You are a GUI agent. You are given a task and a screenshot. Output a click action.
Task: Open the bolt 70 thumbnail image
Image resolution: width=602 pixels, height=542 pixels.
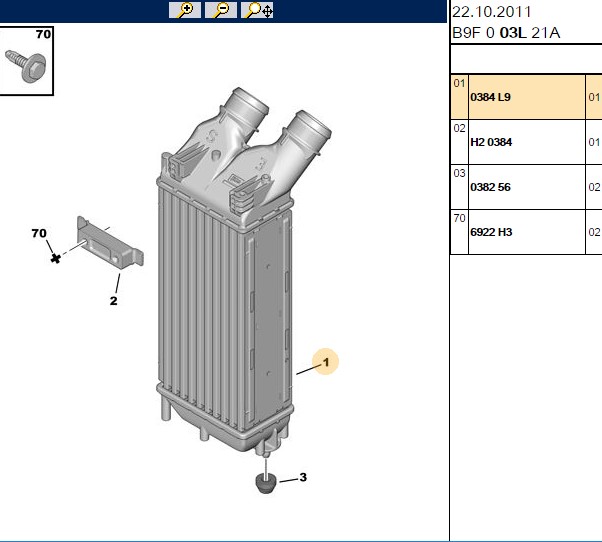coord(26,61)
